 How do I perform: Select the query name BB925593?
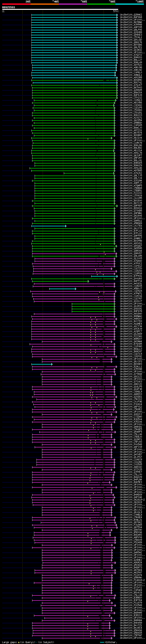pyautogui.click(x=8, y=7)
